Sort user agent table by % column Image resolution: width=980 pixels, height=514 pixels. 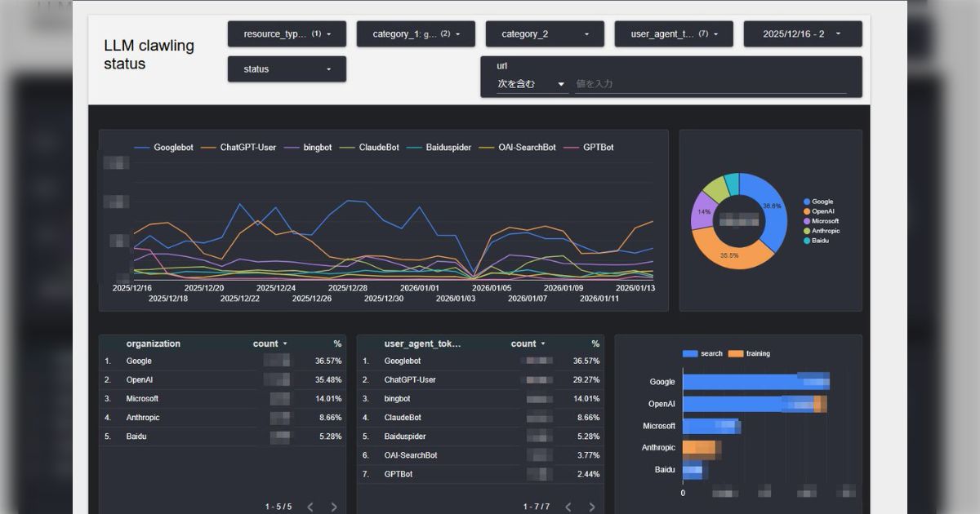click(595, 344)
